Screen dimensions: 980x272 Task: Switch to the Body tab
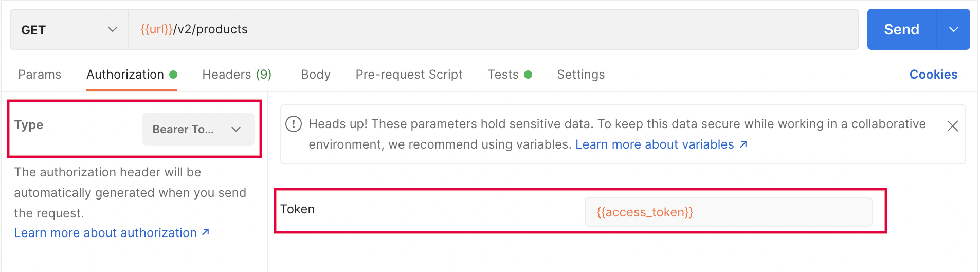(316, 75)
